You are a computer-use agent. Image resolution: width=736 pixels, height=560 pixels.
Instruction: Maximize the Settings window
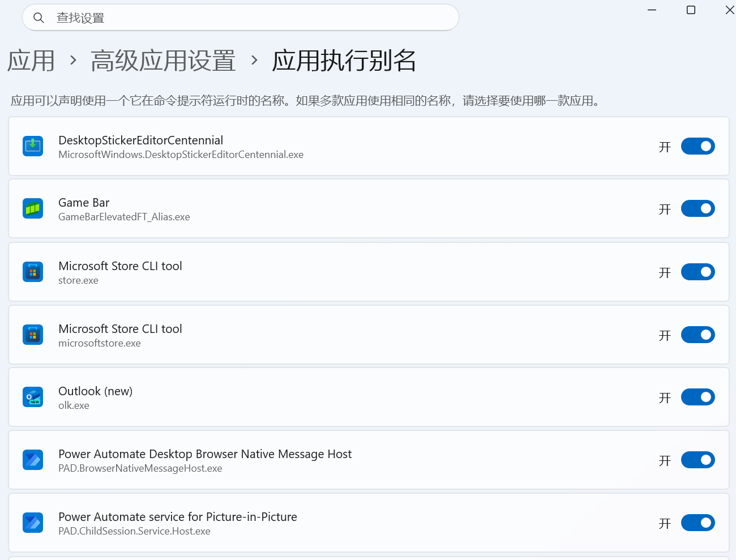point(691,10)
